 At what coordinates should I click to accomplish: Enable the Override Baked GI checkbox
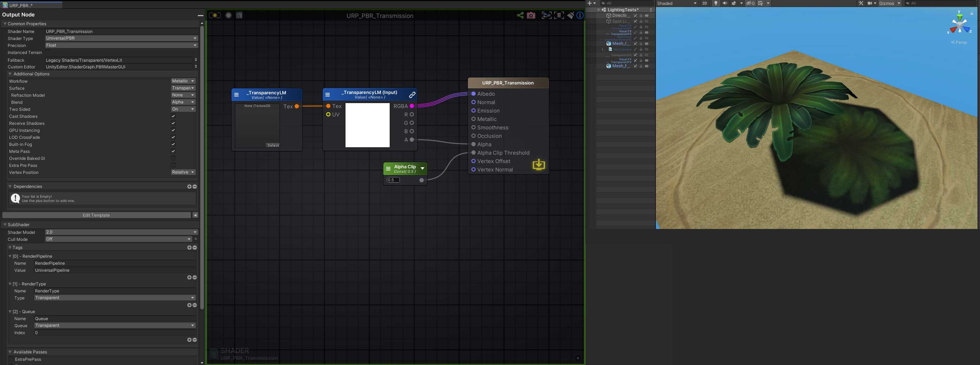coord(173,158)
